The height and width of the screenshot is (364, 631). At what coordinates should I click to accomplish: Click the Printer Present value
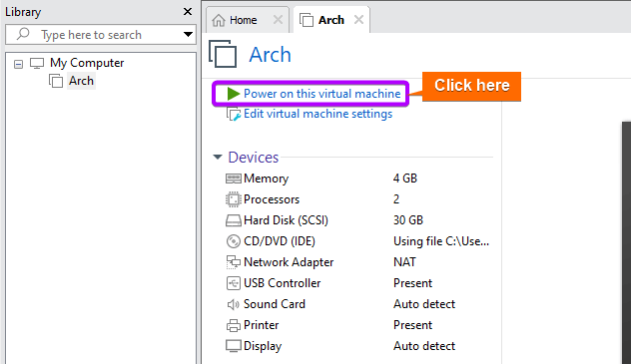pos(412,325)
